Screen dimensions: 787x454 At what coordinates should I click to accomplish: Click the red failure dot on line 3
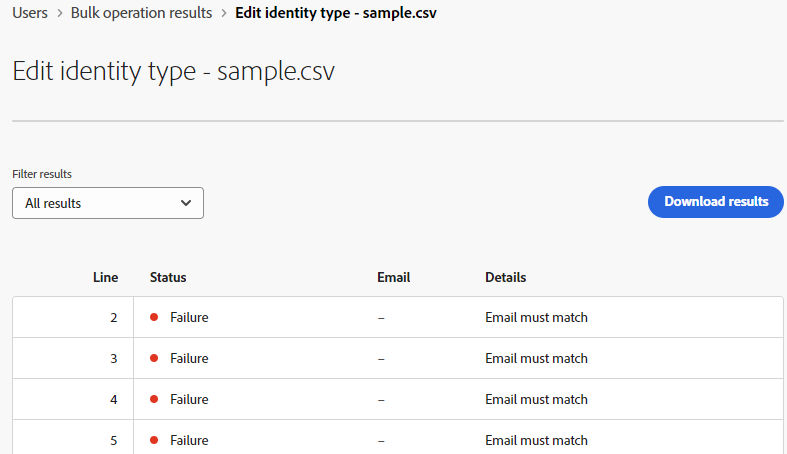pos(154,358)
